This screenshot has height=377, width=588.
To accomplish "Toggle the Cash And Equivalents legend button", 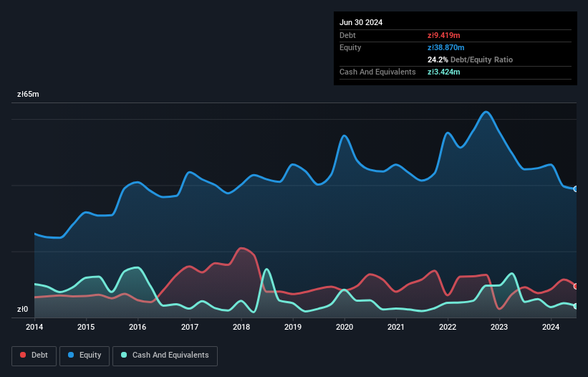I will pyautogui.click(x=165, y=355).
